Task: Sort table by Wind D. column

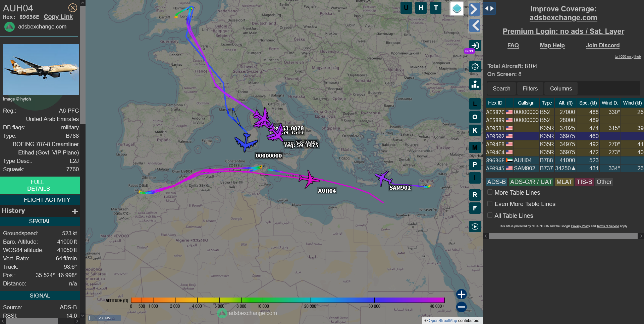Action: 610,103
